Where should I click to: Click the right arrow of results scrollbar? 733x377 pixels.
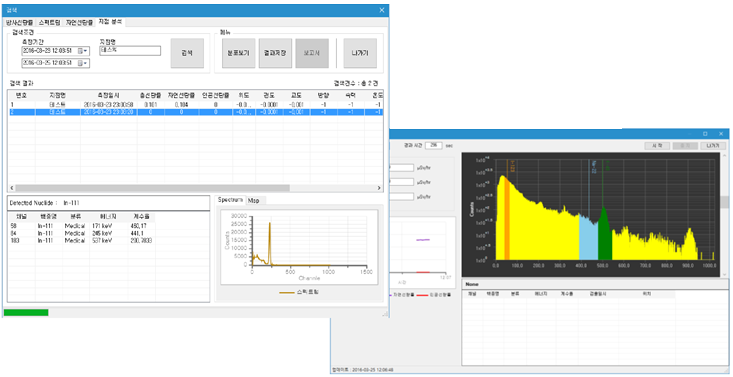(379, 188)
